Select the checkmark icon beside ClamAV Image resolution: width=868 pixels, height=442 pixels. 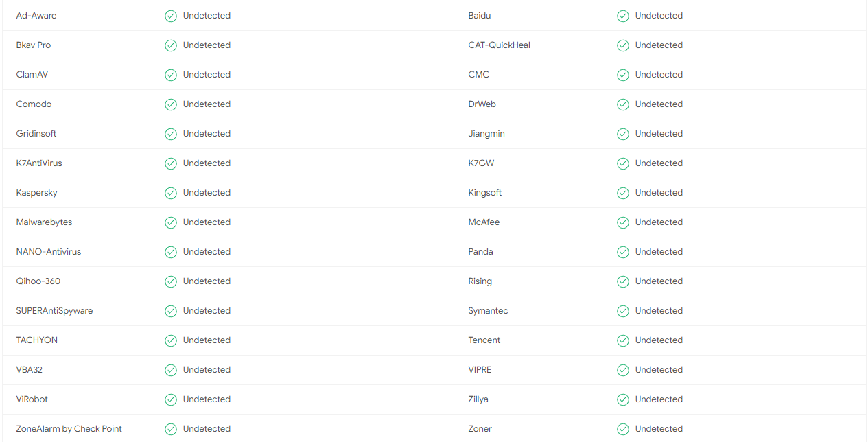pos(171,75)
